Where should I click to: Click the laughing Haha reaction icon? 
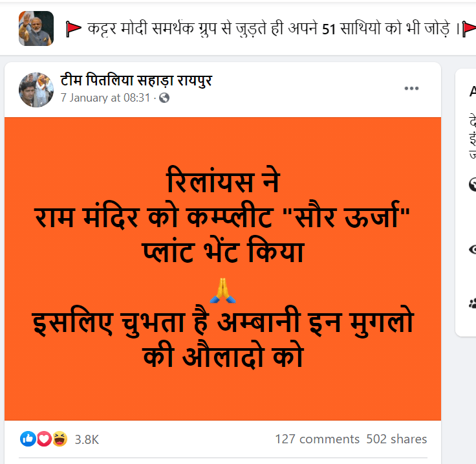59,439
